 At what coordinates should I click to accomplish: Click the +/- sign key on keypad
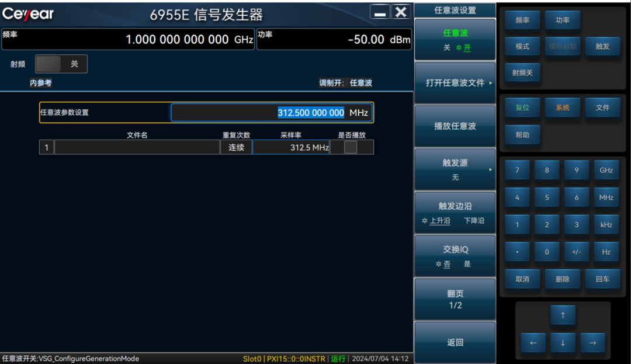point(576,252)
